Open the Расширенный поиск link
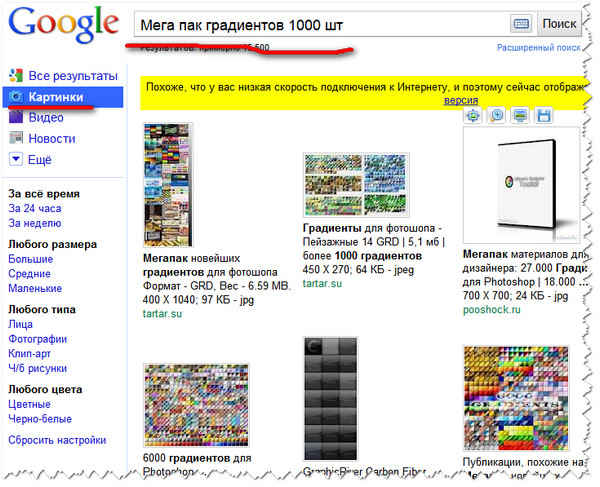This screenshot has height=487, width=600. click(537, 48)
